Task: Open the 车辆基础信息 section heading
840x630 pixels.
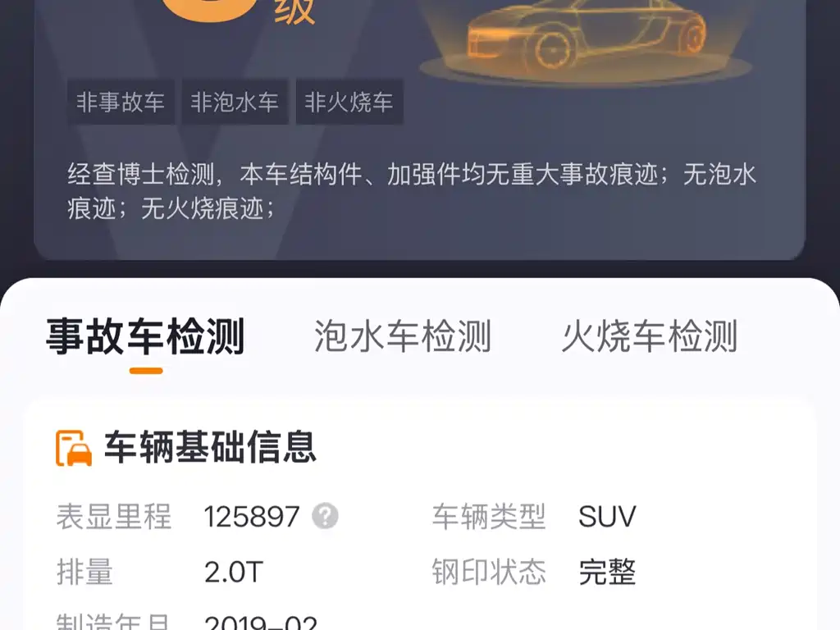Action: [210, 447]
